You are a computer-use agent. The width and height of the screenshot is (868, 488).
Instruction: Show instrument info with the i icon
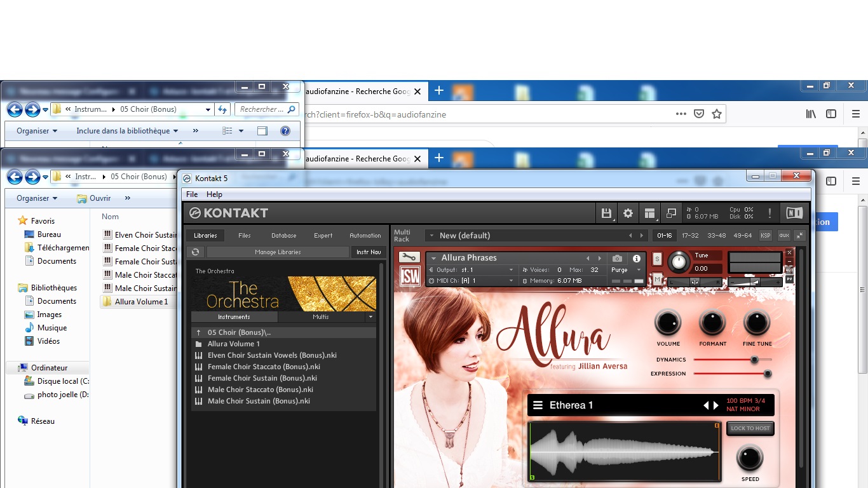click(x=637, y=259)
